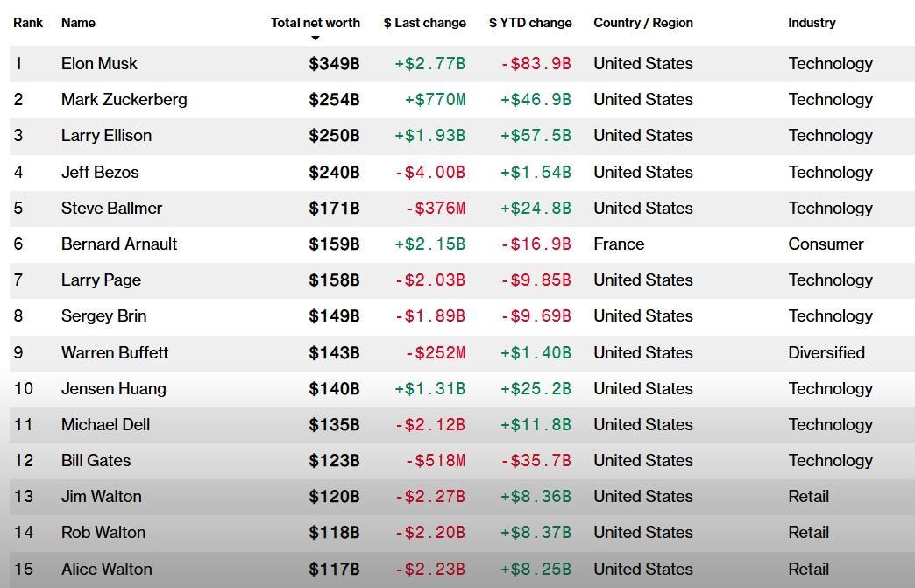Viewport: 915px width, 588px height.
Task: Open Mark Zuckerberg's profile link
Action: [x=124, y=100]
